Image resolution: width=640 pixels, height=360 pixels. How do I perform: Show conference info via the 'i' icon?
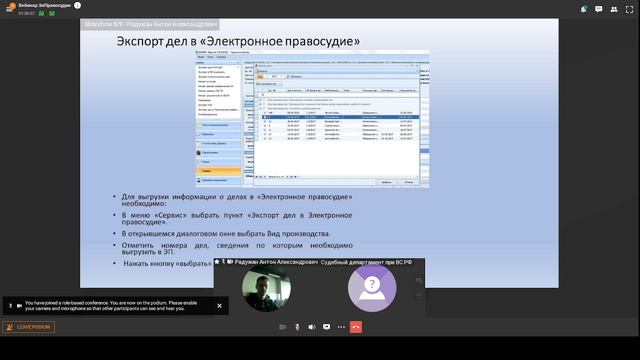[x=77, y=5]
